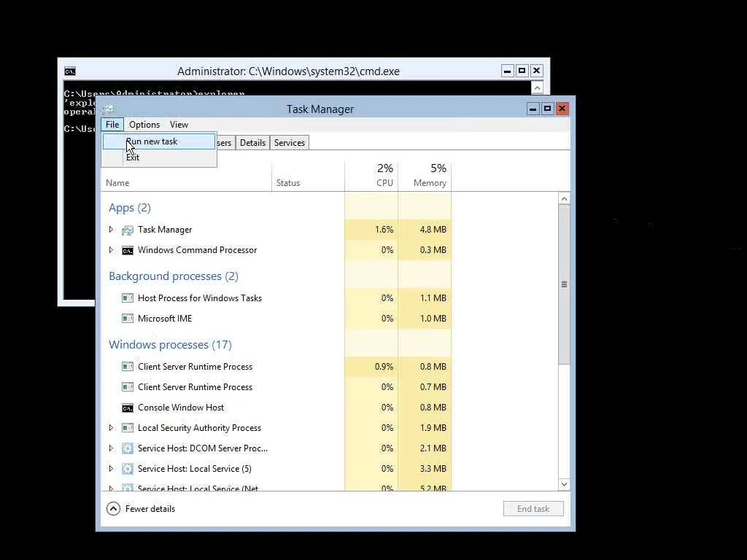Click Task Manager's 4.8 MB memory value
The width and height of the screenshot is (747, 560).
[x=433, y=230]
